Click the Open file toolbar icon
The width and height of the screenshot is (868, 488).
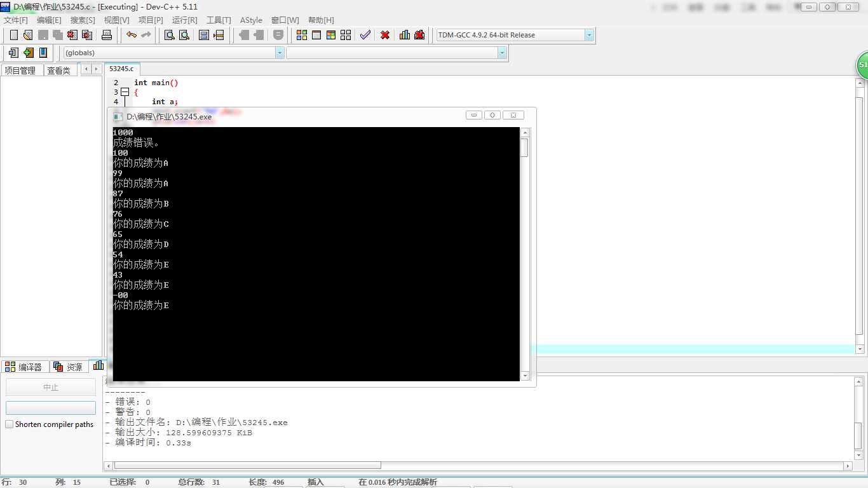(28, 35)
